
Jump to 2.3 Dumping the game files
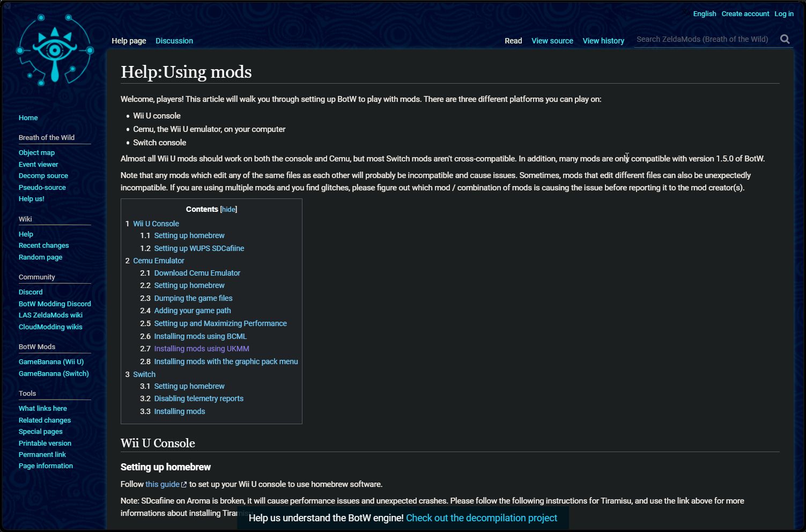click(186, 298)
